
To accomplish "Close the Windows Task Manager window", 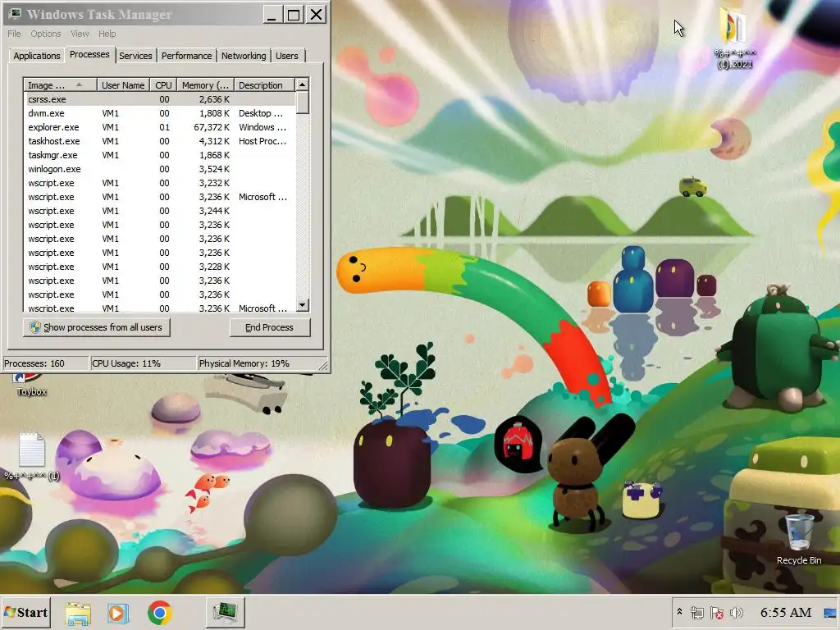I will tap(316, 15).
